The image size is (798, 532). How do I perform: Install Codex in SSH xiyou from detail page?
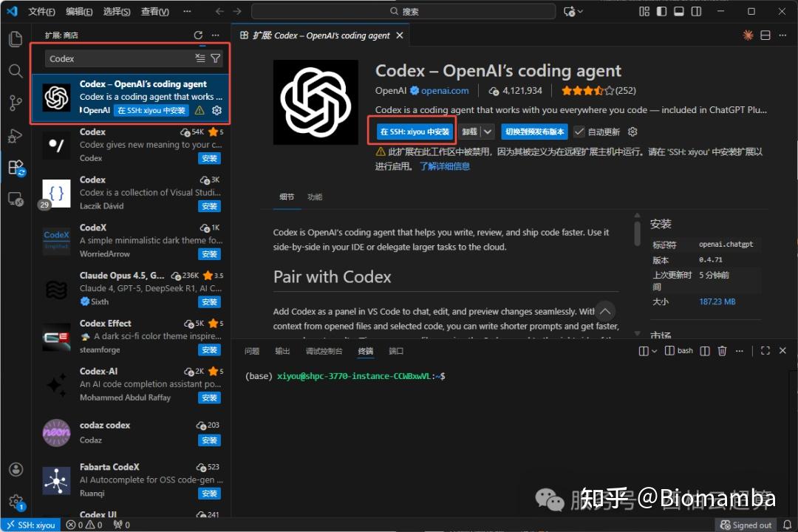[415, 132]
